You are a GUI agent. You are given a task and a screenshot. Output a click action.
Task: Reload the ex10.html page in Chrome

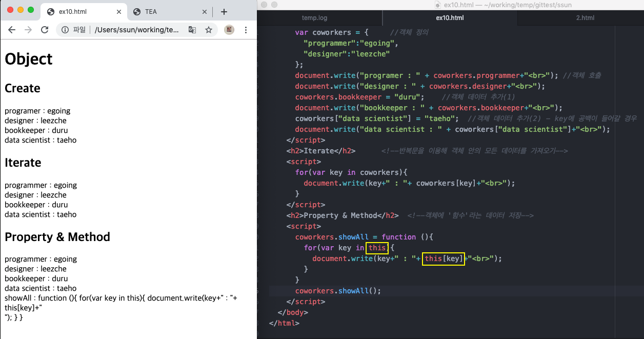[45, 30]
